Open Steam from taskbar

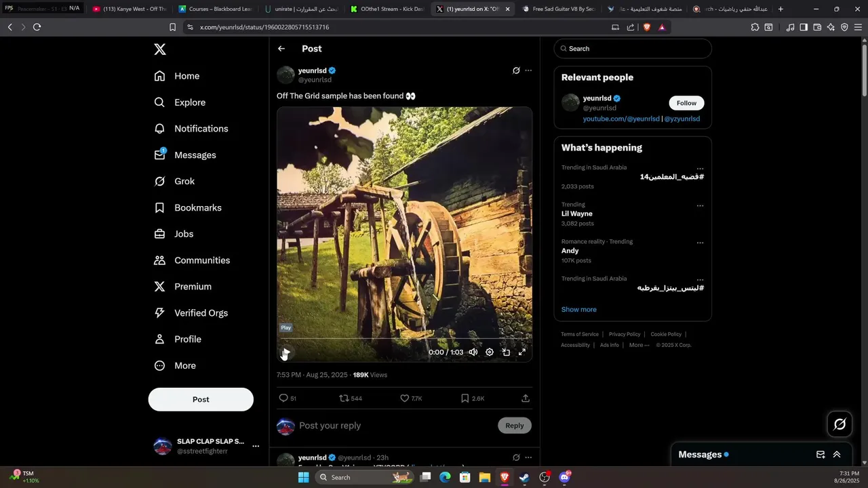(x=524, y=477)
